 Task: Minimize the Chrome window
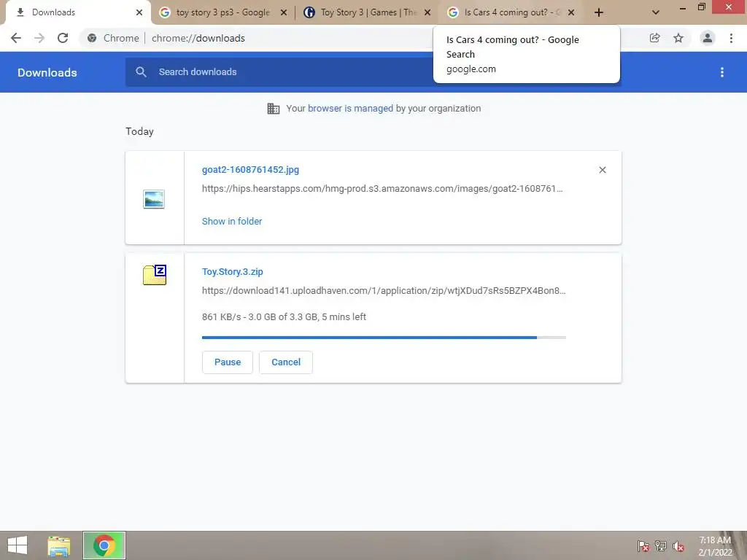[x=683, y=7]
